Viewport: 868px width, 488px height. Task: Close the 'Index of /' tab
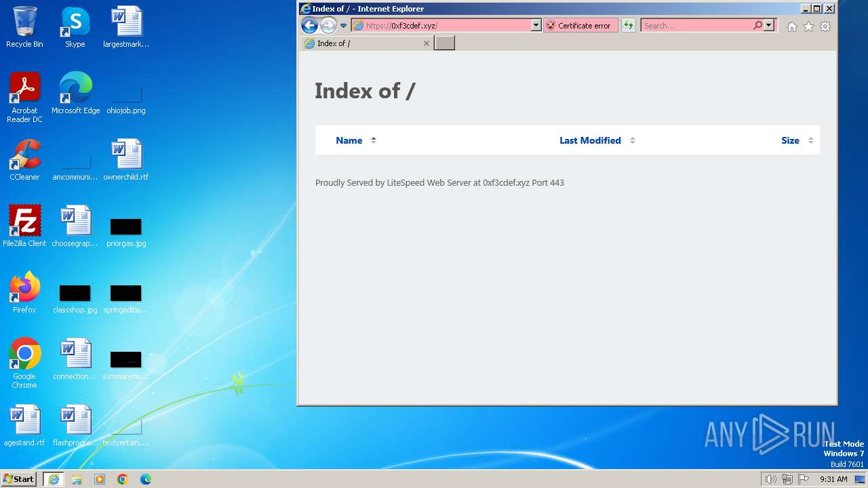pos(427,43)
